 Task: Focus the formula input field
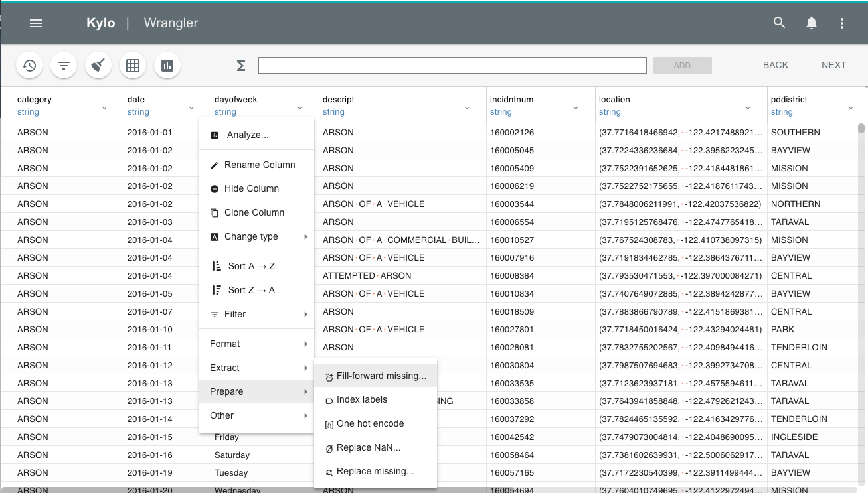tap(452, 65)
